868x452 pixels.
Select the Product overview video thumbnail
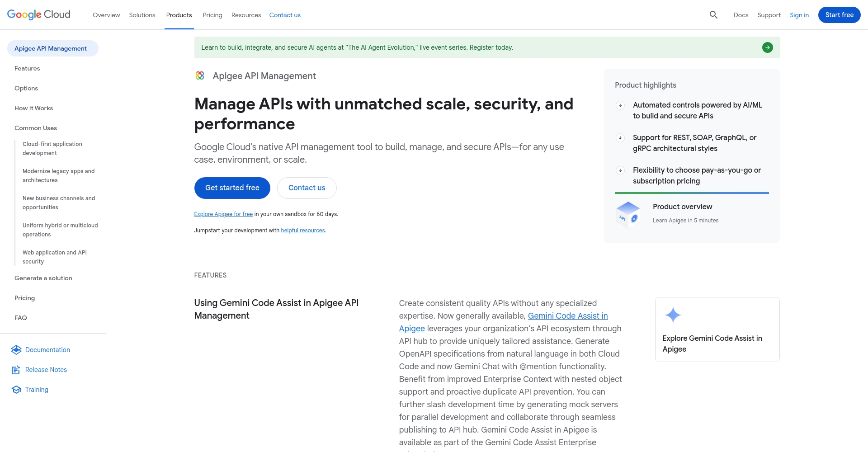tap(628, 214)
